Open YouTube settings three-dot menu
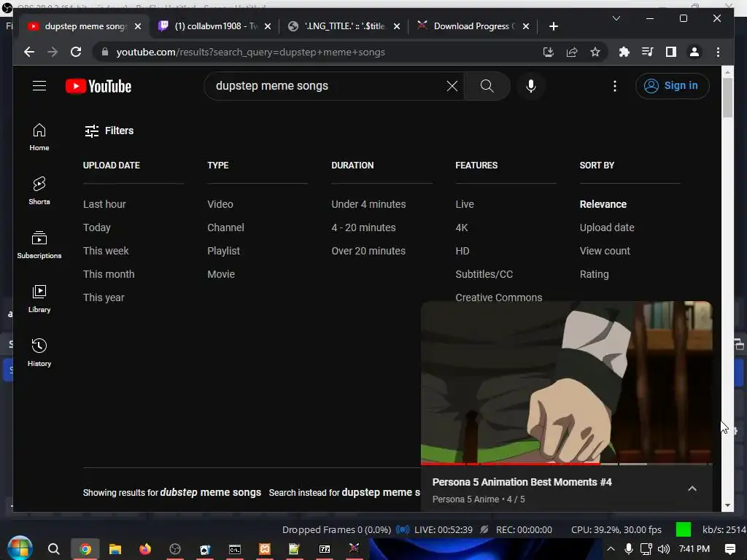 pos(615,86)
